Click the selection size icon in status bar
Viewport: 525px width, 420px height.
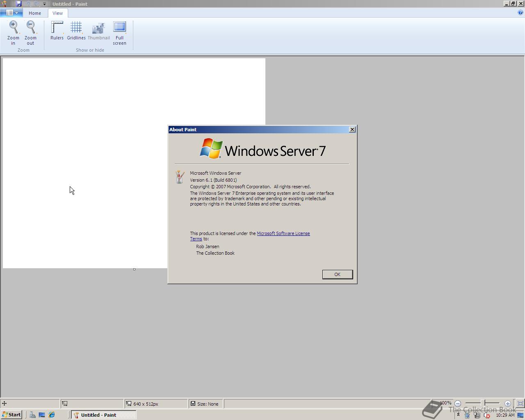pyautogui.click(x=65, y=404)
